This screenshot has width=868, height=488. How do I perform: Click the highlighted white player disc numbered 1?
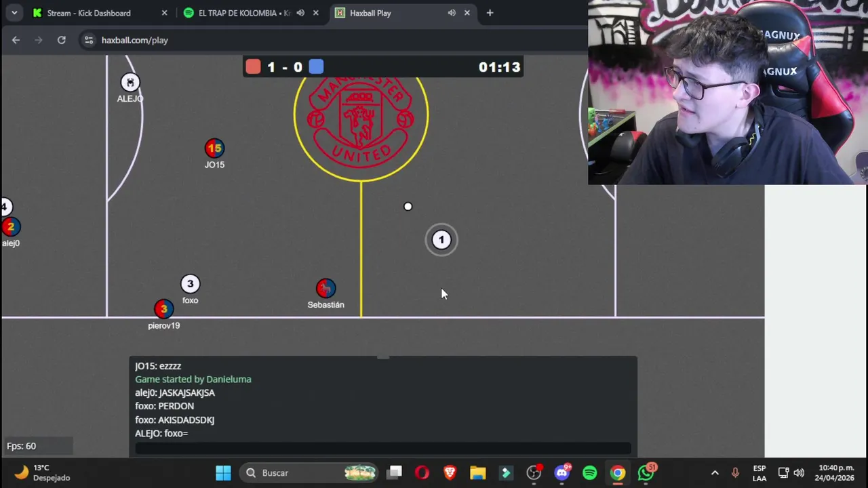(x=441, y=240)
